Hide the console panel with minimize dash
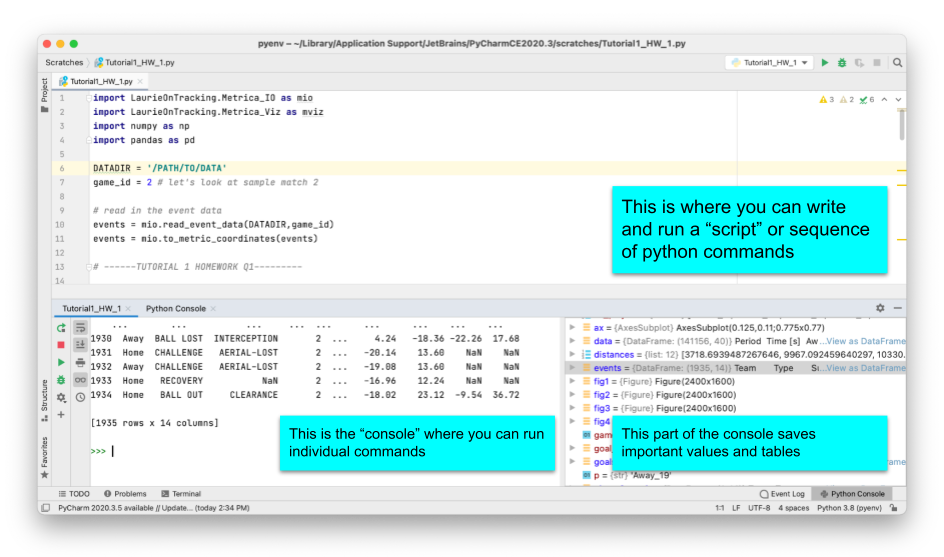The height and width of the screenshot is (557, 944). 898,308
